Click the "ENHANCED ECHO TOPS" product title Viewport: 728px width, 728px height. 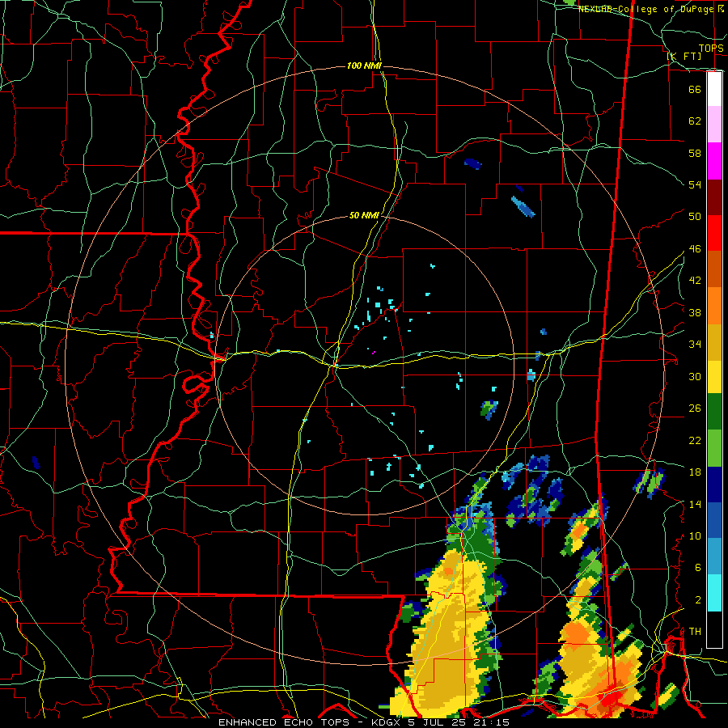284,722
